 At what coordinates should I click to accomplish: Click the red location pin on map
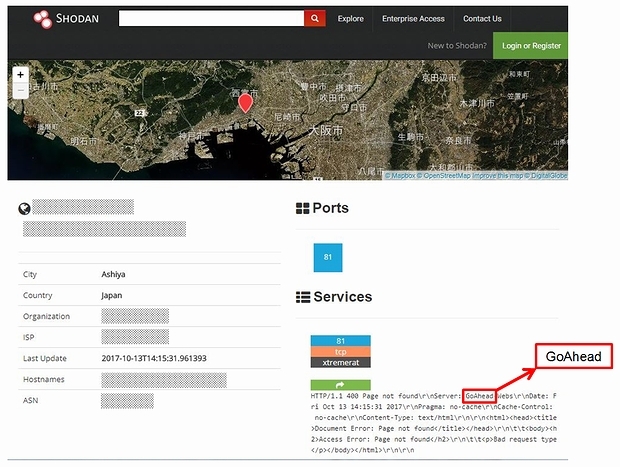246,101
